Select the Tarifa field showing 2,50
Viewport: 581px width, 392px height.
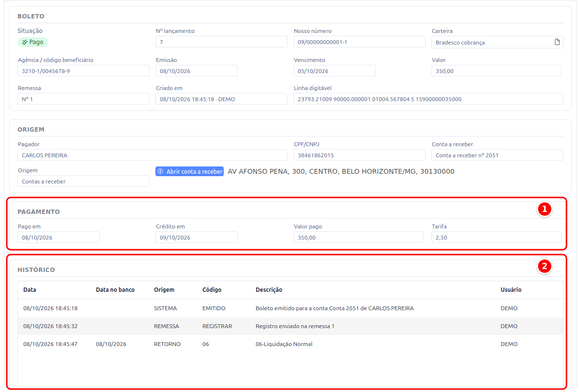(497, 237)
